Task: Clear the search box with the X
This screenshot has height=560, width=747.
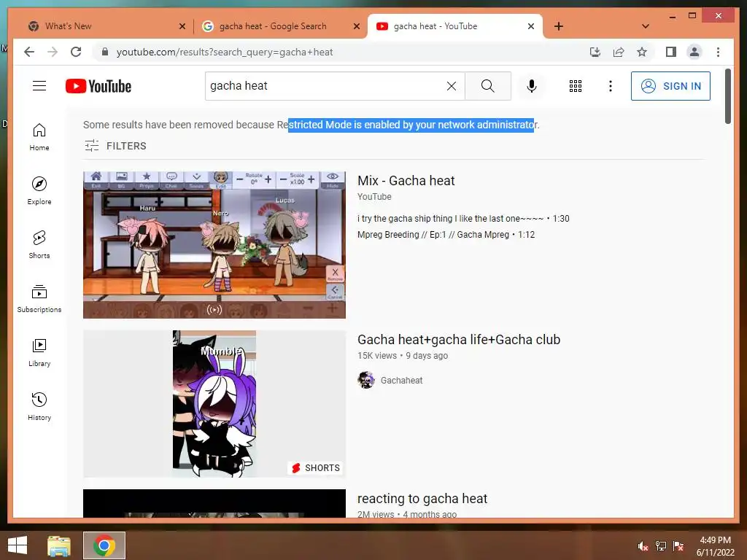Action: 451,86
